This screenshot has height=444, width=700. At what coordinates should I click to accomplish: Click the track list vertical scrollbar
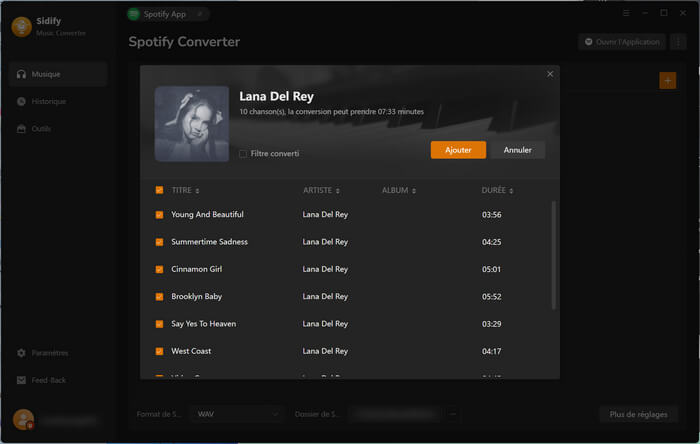[x=554, y=255]
